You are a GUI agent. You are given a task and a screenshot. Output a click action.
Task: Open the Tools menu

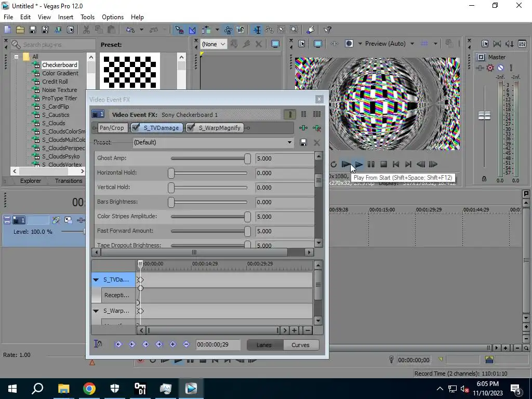click(87, 17)
